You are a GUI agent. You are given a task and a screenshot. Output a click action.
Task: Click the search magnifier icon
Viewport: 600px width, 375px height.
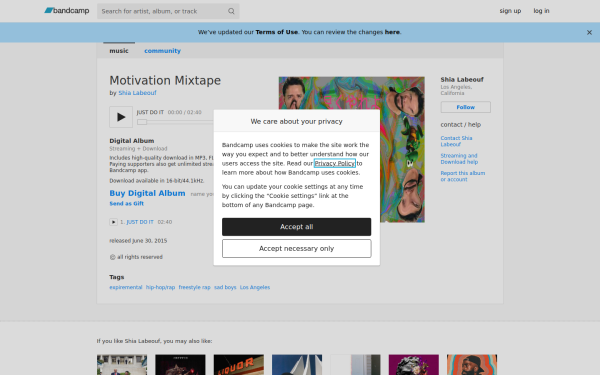point(231,11)
